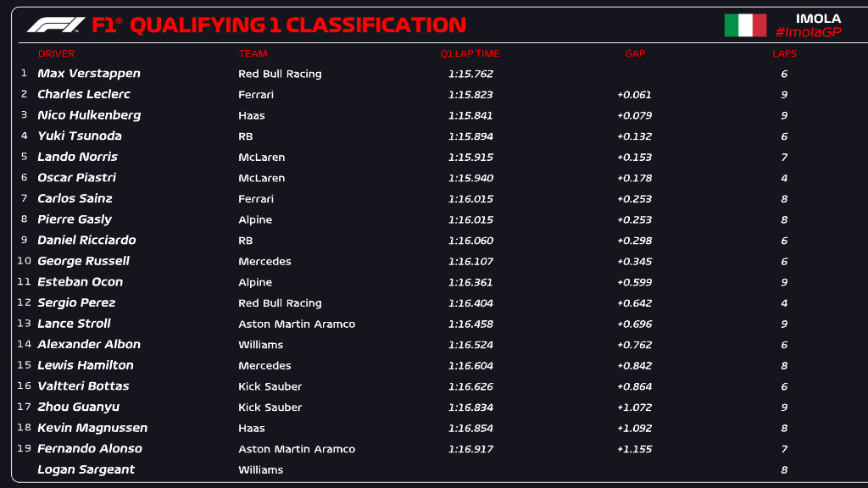Click the Italian flag icon

(x=745, y=25)
